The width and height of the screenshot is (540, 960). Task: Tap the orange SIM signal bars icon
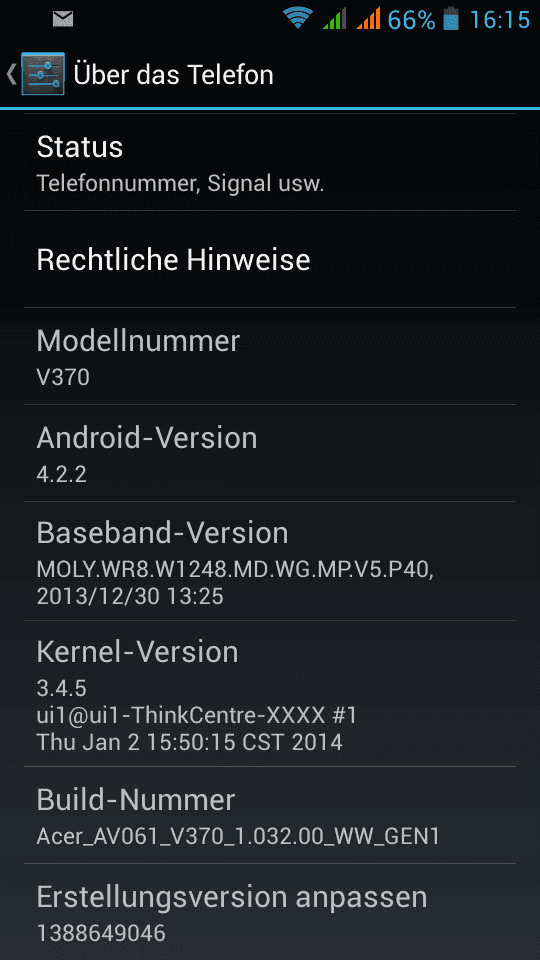[x=369, y=18]
